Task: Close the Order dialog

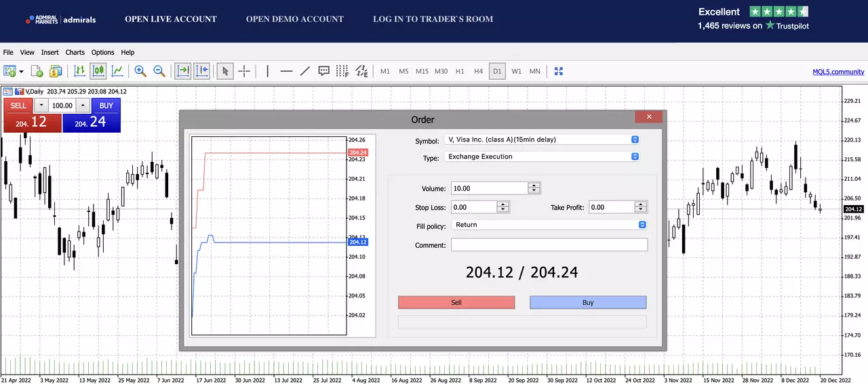Action: tap(649, 116)
